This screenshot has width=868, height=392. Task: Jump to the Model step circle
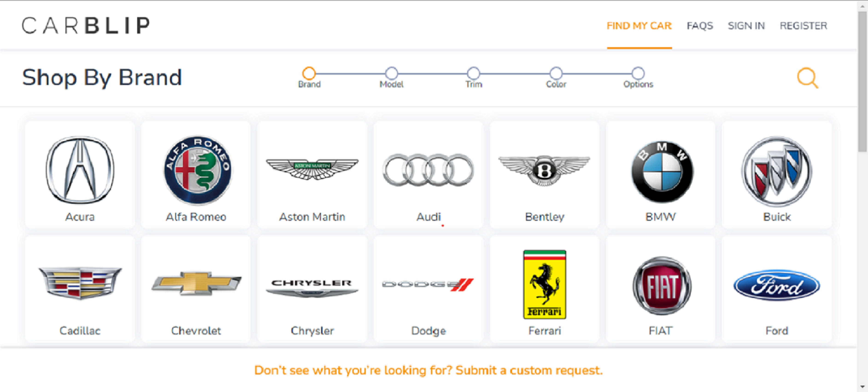point(391,73)
